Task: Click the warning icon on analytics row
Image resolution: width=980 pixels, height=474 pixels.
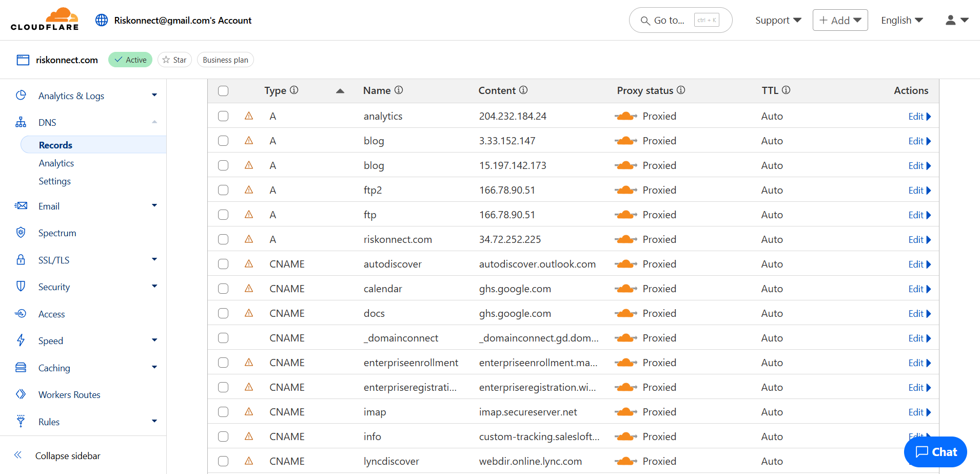Action: (249, 116)
